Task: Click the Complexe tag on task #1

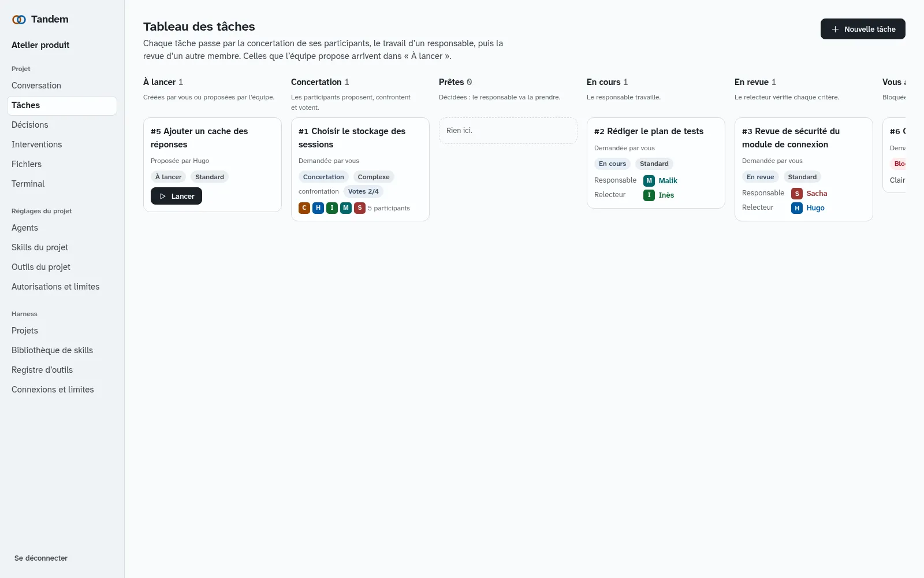Action: tap(374, 177)
